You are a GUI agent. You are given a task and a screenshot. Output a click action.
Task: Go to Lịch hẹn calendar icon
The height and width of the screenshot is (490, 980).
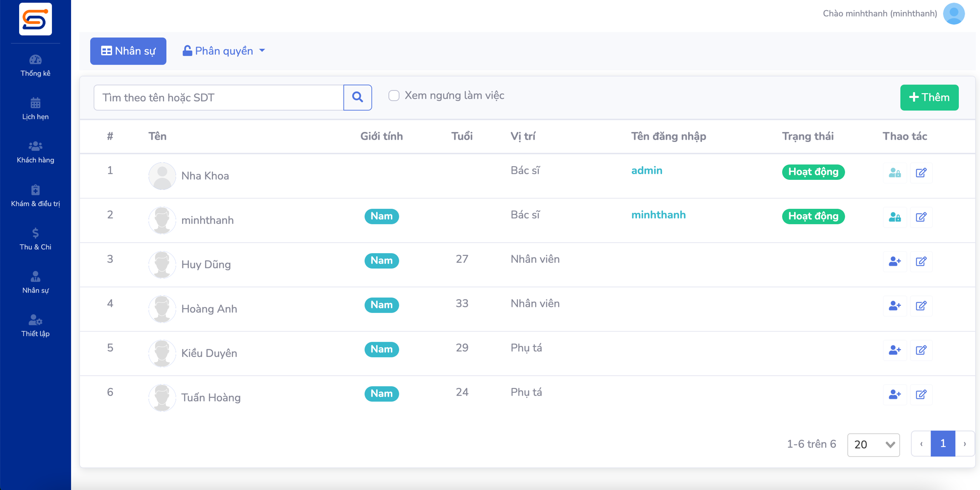click(35, 103)
